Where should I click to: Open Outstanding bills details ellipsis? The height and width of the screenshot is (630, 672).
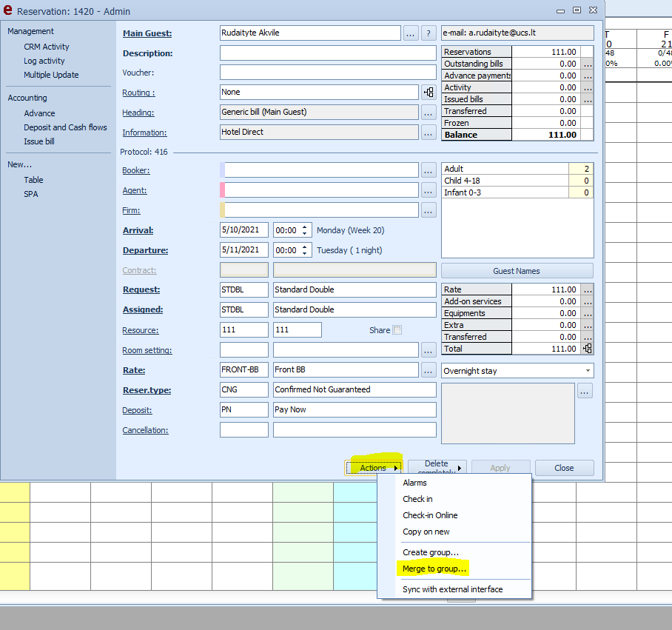point(588,64)
